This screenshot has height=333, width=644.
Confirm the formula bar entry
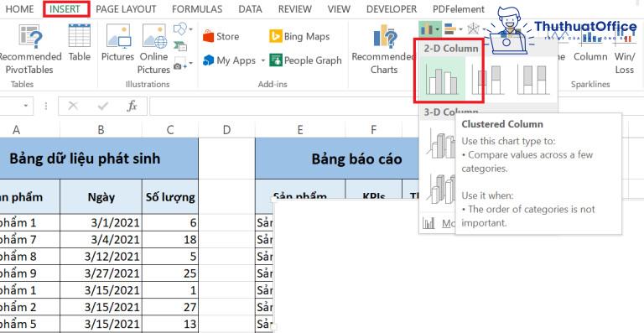[x=102, y=107]
